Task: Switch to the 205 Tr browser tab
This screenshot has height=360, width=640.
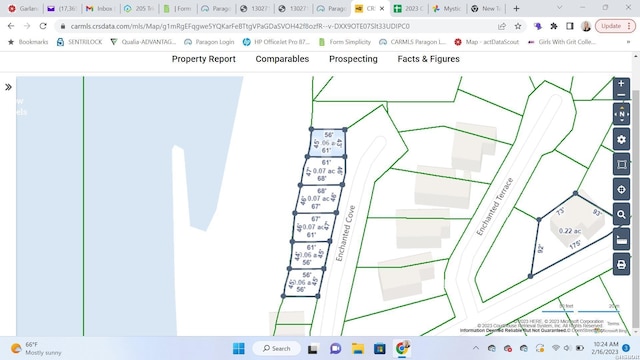Action: point(139,9)
